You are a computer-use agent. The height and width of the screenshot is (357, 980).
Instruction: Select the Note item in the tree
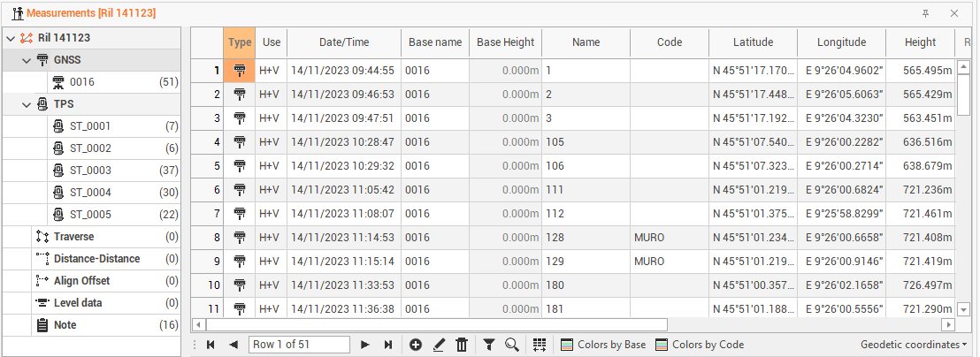[x=65, y=325]
